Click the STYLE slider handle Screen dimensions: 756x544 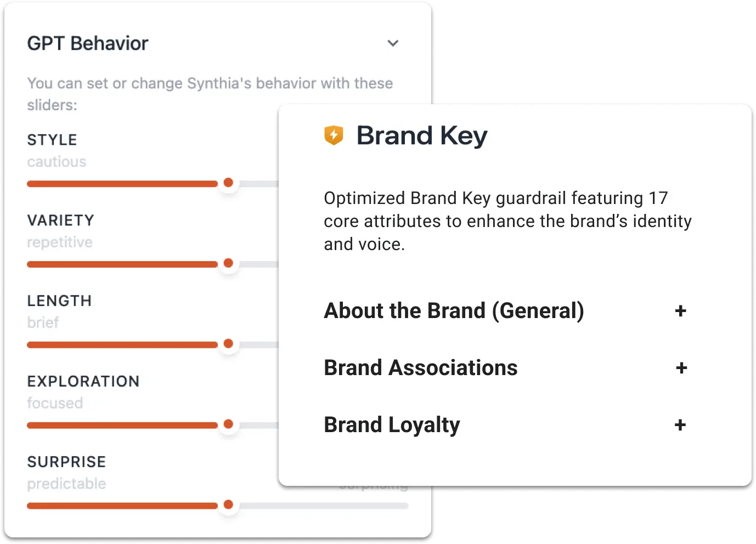(x=228, y=183)
